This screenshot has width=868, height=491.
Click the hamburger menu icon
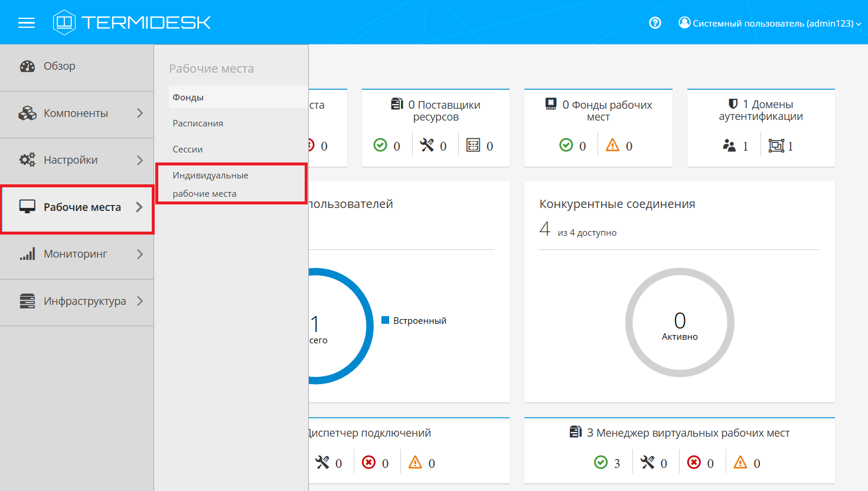point(27,23)
